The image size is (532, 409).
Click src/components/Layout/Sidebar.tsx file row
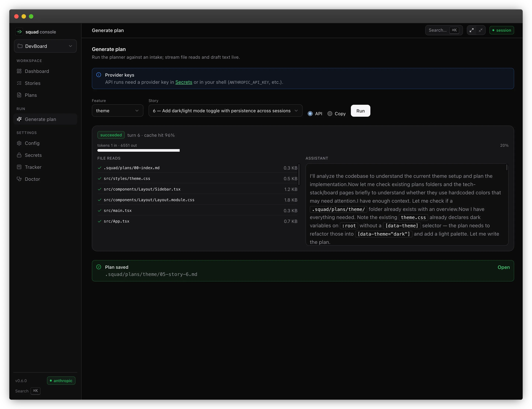[197, 189]
